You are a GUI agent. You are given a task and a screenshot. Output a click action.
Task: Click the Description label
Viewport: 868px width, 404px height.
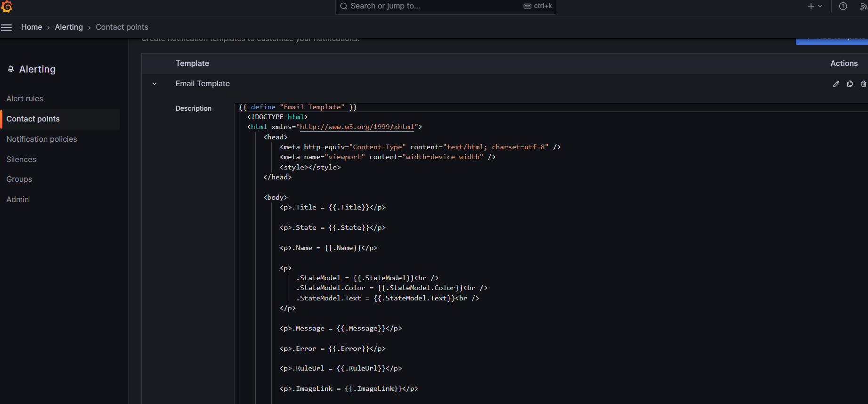click(x=194, y=108)
